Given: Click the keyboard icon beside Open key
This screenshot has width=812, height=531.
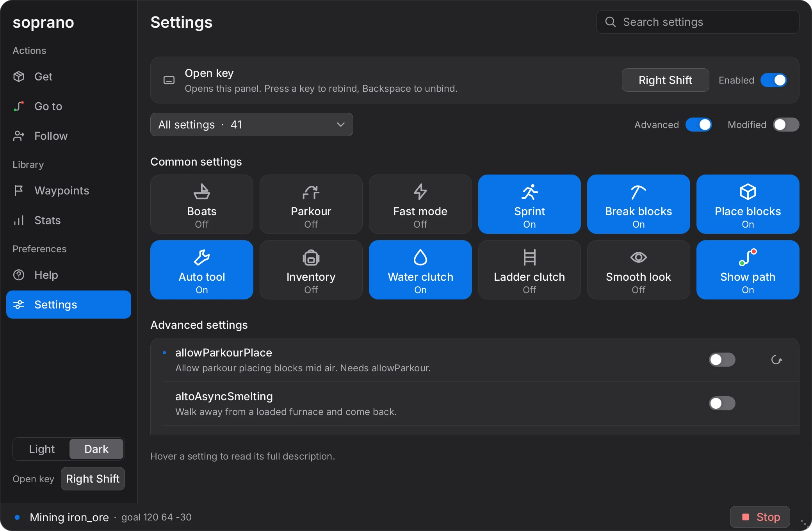Looking at the screenshot, I should [169, 80].
